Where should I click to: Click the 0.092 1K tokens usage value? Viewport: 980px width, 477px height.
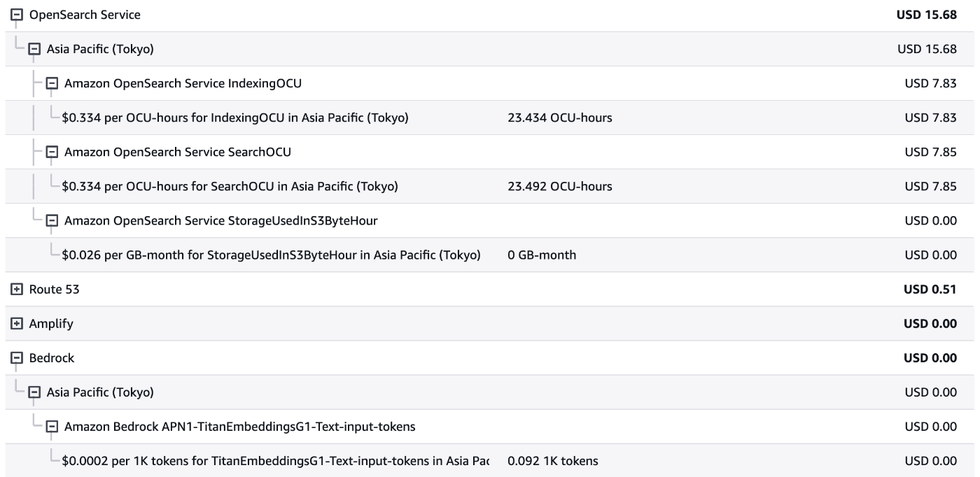[553, 460]
